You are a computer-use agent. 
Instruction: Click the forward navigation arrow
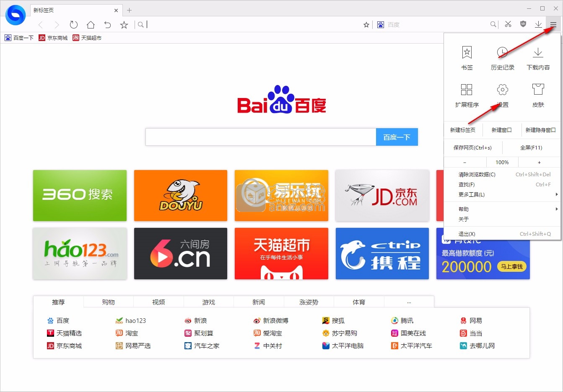57,25
